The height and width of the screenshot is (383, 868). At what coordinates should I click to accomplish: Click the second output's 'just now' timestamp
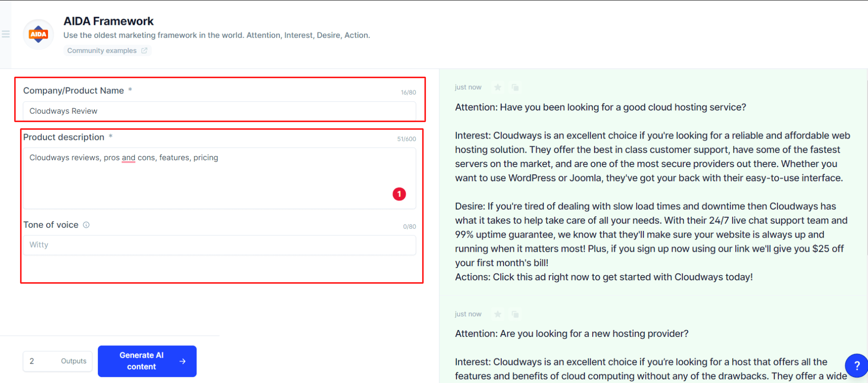[468, 314]
